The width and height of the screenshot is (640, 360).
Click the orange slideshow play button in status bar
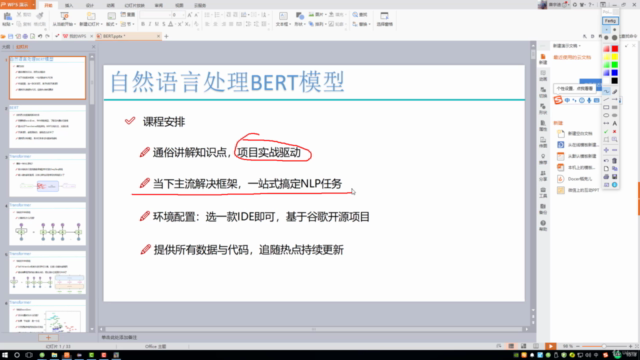[551, 346]
